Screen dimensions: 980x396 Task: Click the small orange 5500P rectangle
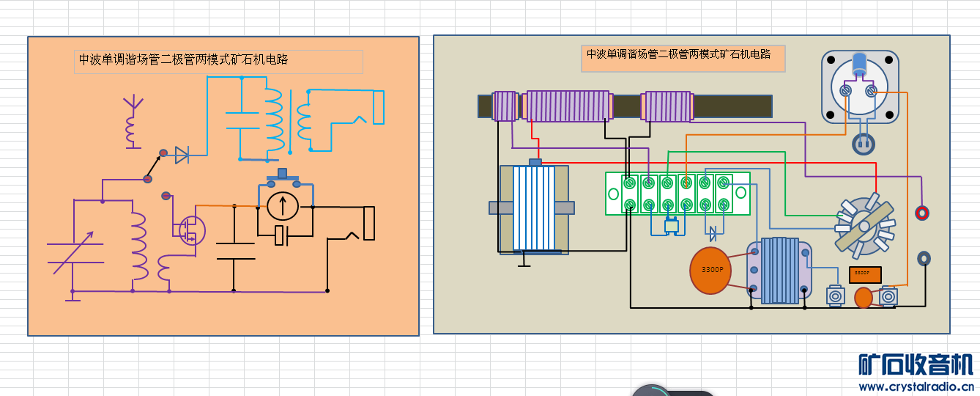click(864, 274)
